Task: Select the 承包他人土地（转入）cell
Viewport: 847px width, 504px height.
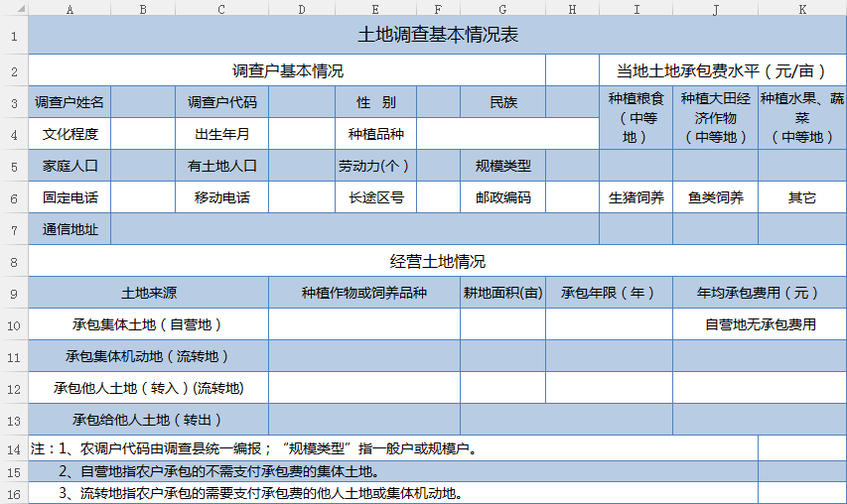Action: coord(148,388)
